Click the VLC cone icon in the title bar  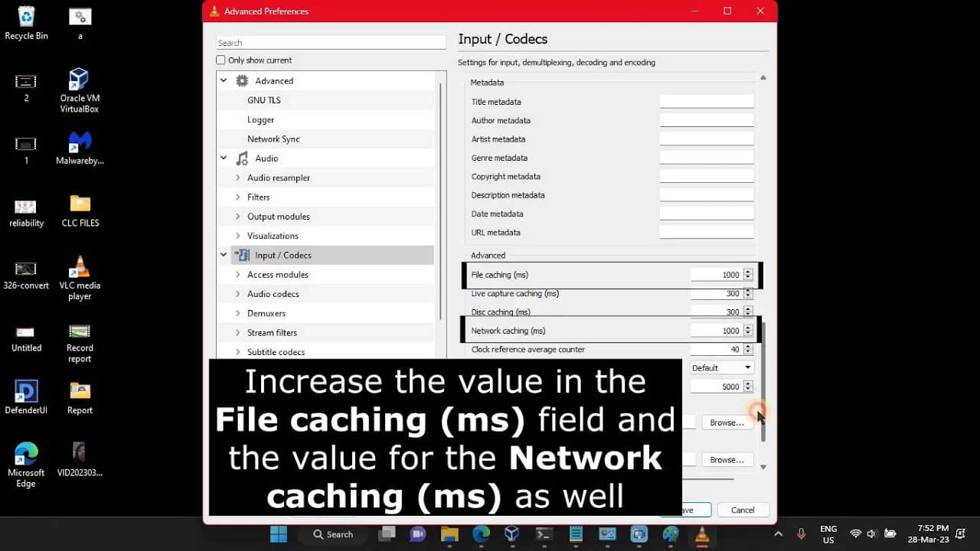214,11
